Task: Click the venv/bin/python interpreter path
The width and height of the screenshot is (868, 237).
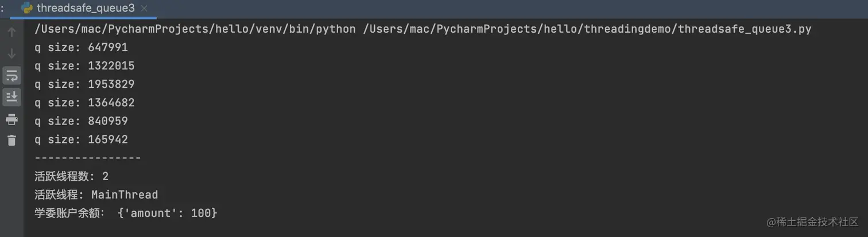Action: (195, 29)
